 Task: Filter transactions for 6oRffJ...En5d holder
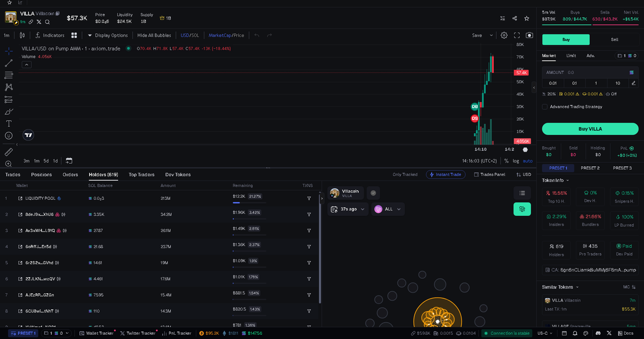(309, 247)
